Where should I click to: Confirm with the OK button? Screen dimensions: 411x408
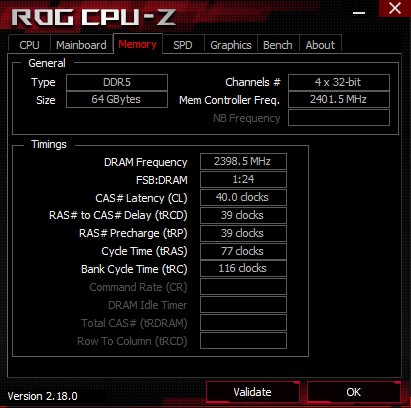354,392
